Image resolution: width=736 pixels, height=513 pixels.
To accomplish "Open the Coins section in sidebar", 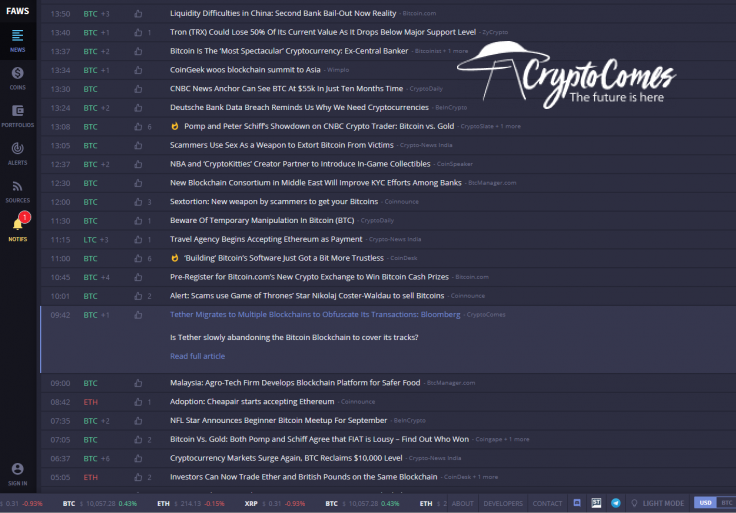I will 17,78.
